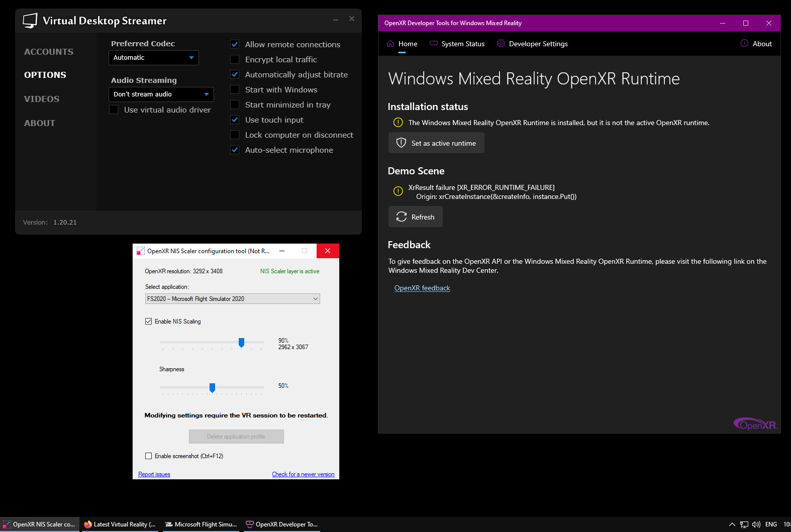The width and height of the screenshot is (791, 532).
Task: Click the About info icon in OpenXR Tools
Action: pos(744,43)
